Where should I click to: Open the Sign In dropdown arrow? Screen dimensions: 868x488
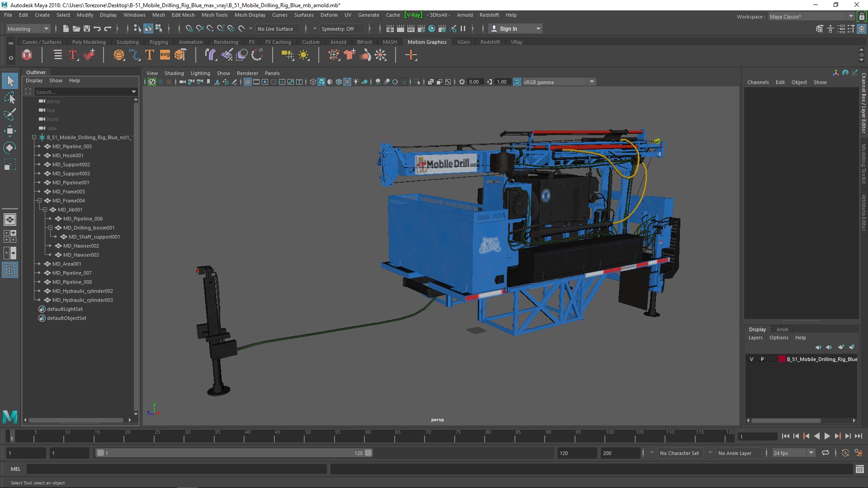(538, 28)
